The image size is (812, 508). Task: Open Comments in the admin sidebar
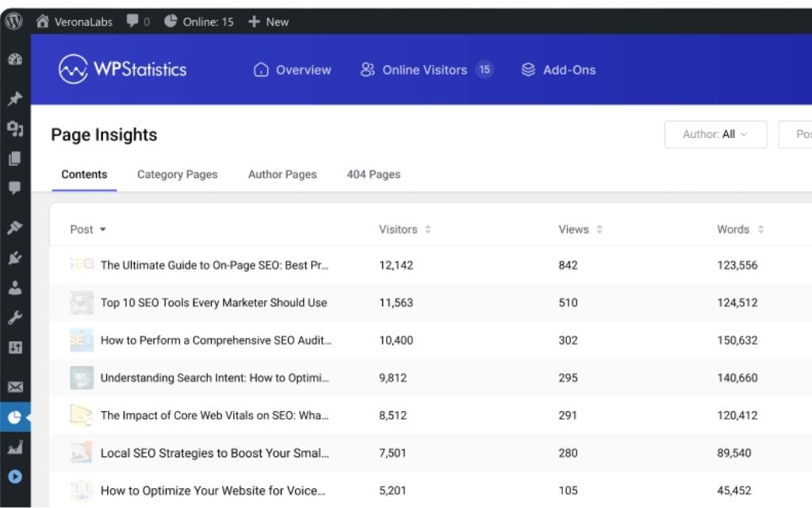click(x=14, y=188)
